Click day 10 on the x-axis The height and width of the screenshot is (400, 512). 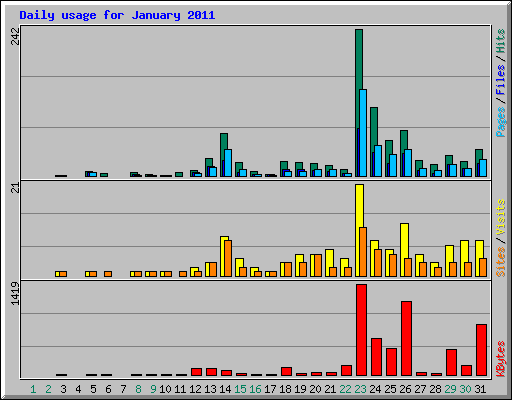(x=165, y=389)
